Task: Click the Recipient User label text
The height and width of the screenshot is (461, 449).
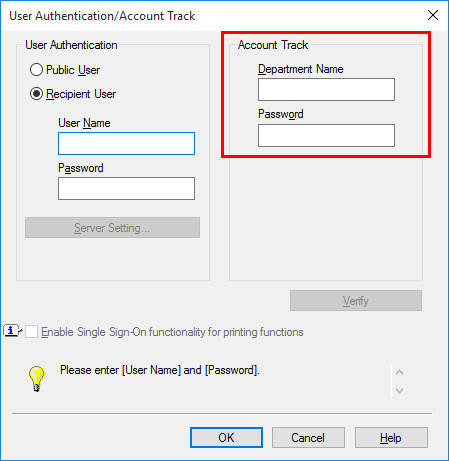Action: (x=81, y=94)
